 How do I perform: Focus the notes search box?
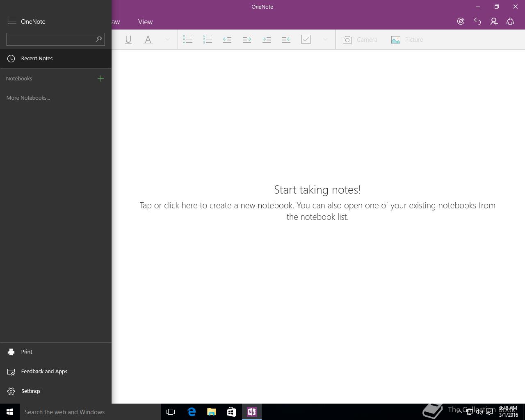[56, 39]
